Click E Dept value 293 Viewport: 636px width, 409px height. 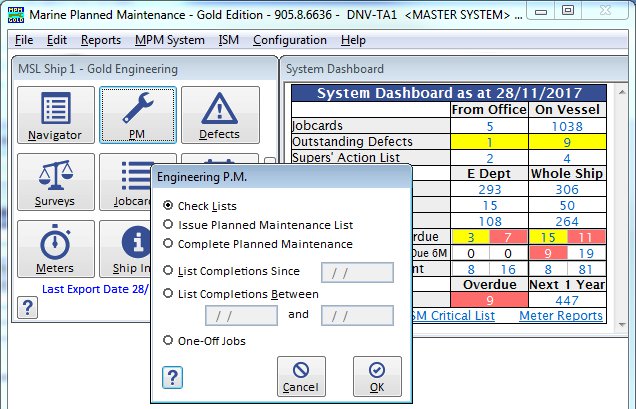click(490, 189)
